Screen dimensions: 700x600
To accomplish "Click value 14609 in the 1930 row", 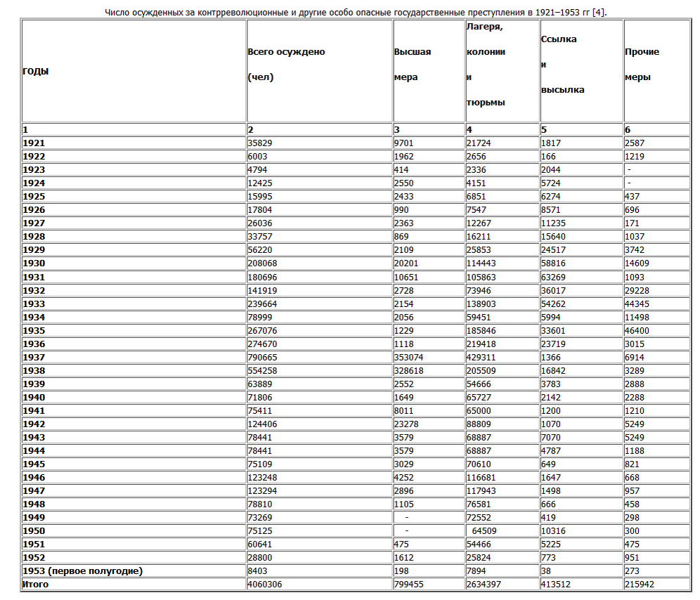I will tap(657, 263).
